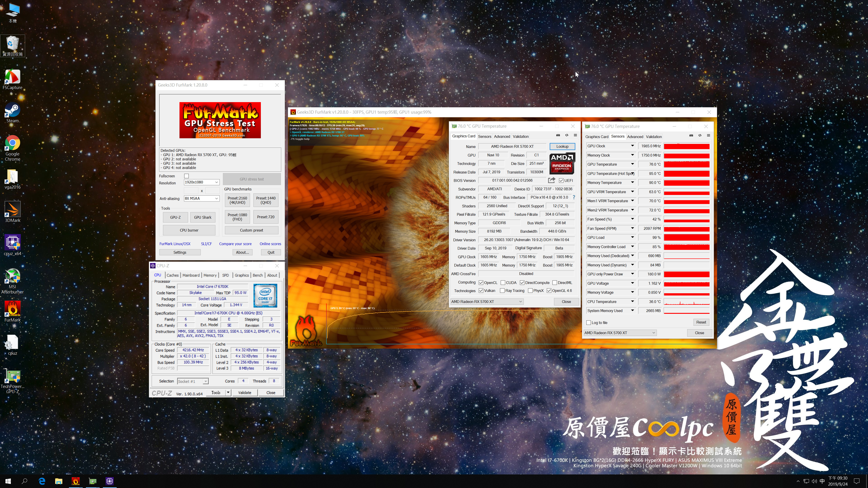Viewport: 868px width, 488px height.
Task: Click the BIOS export share icon in GPU-Z
Action: click(x=552, y=180)
